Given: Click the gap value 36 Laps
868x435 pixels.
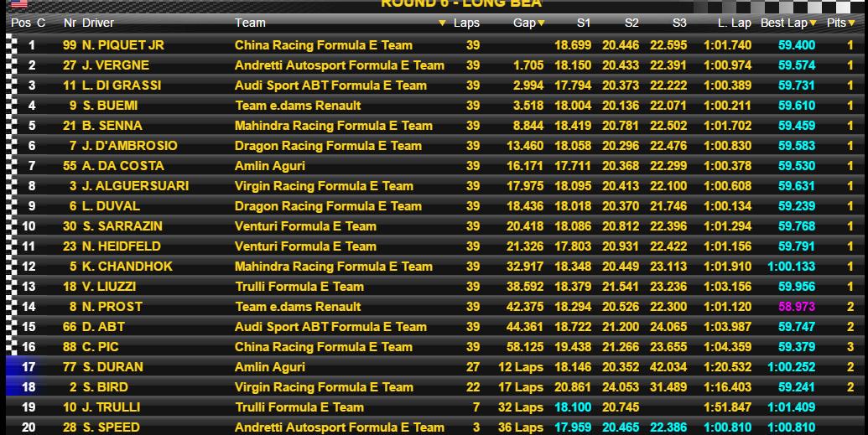Looking at the screenshot, I should coord(520,427).
